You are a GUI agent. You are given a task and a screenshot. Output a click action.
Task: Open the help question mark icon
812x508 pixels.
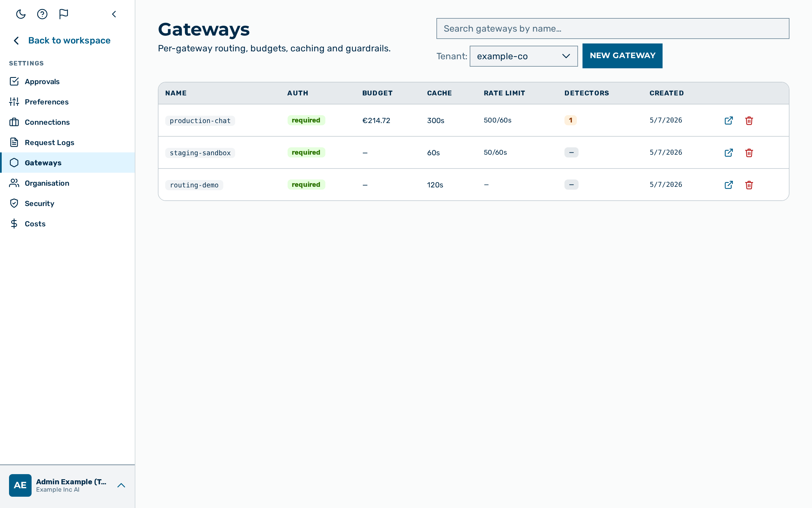coord(42,14)
